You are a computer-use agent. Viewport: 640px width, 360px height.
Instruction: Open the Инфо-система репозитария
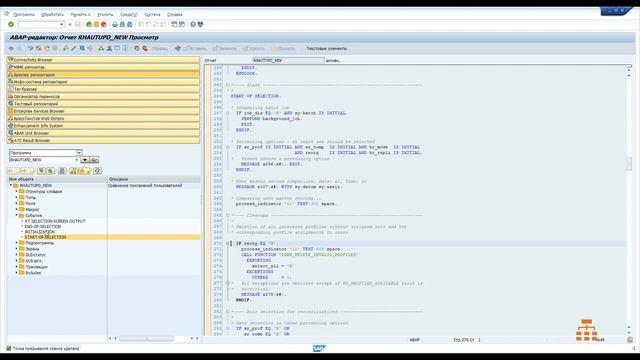coord(103,82)
